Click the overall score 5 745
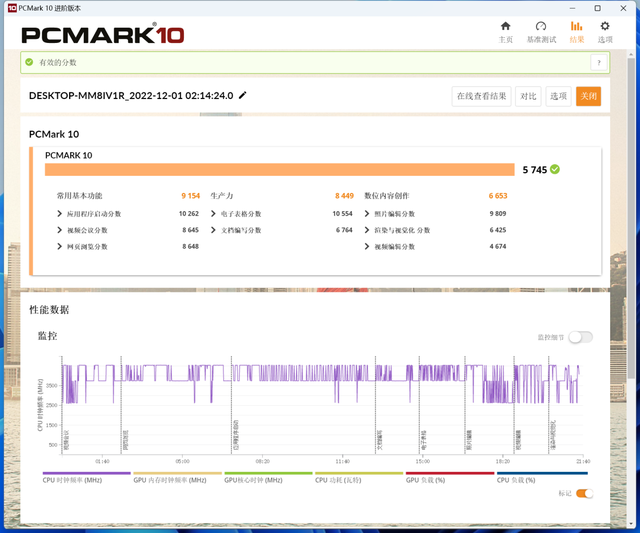This screenshot has height=533, width=640. (x=535, y=170)
